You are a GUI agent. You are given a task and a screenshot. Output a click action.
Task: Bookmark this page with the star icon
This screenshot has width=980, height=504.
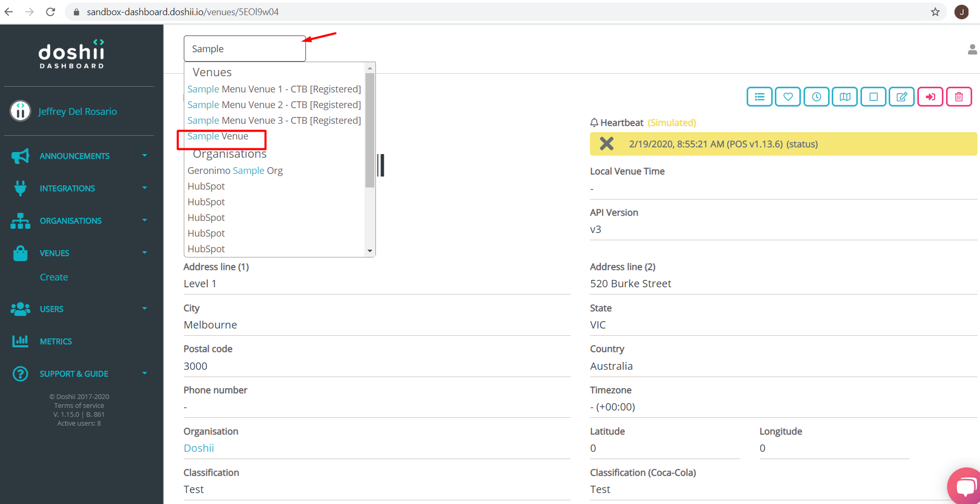point(935,11)
